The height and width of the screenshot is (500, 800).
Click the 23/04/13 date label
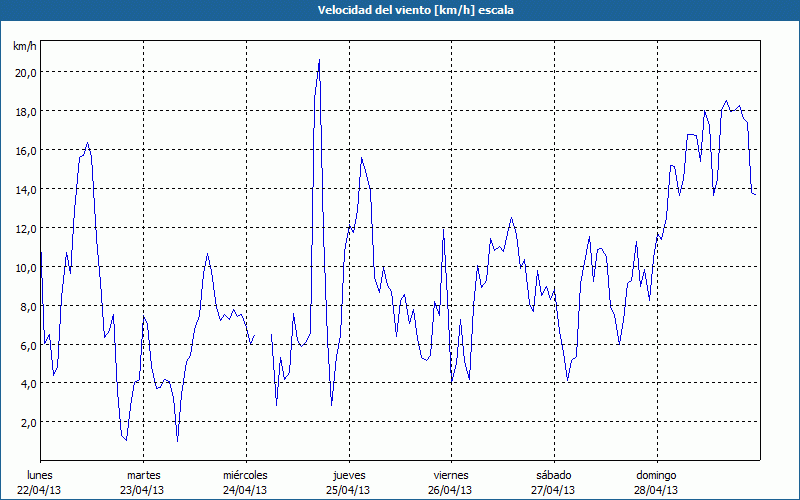point(143,490)
